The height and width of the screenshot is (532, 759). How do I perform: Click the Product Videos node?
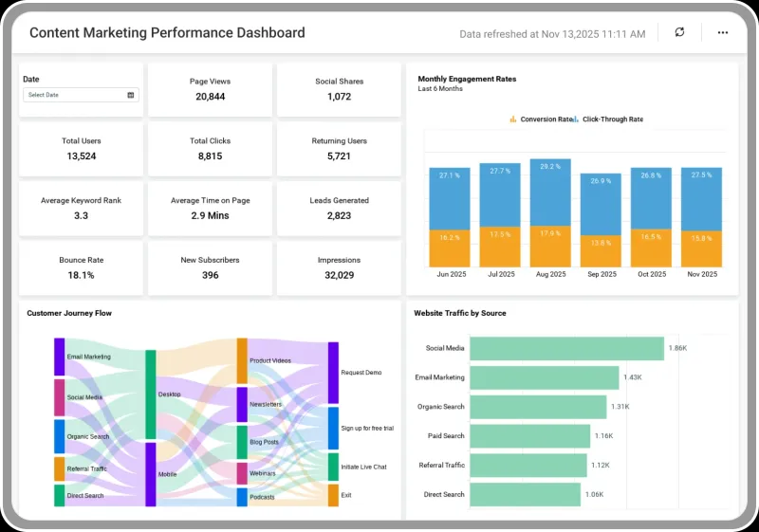tap(242, 361)
